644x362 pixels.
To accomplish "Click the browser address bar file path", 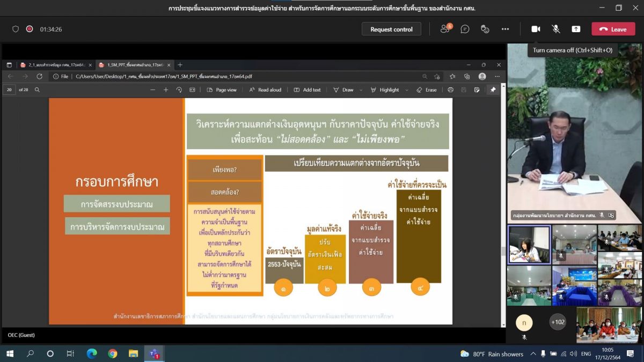I will coord(164,77).
